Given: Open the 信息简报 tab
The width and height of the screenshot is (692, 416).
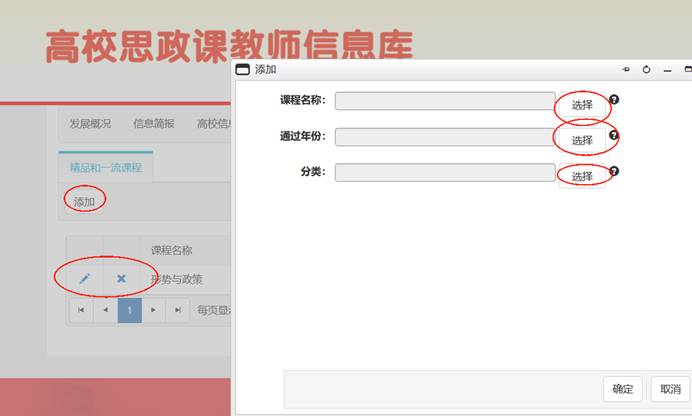Looking at the screenshot, I should pos(154,124).
